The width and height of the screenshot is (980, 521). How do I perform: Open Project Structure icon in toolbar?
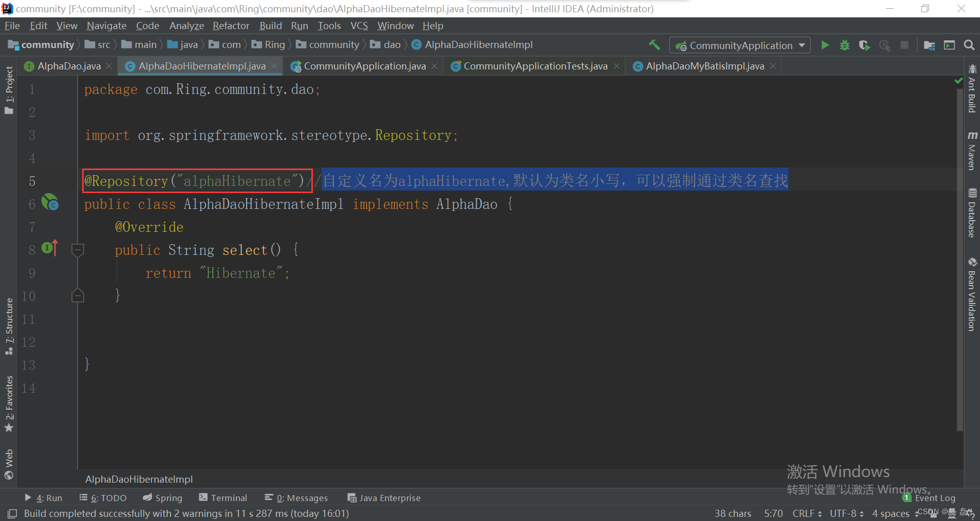coord(929,45)
